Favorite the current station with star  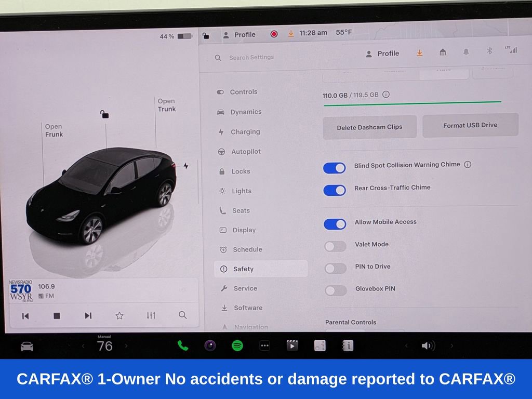pyautogui.click(x=119, y=315)
